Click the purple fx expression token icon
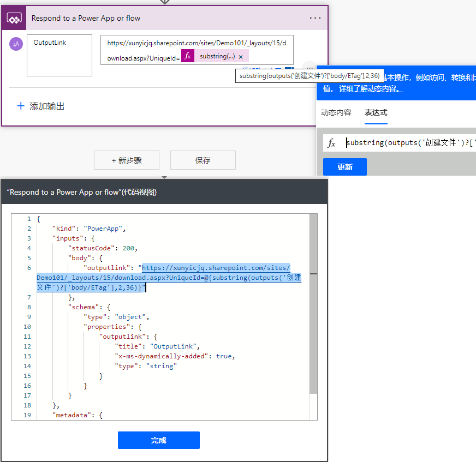 point(188,56)
